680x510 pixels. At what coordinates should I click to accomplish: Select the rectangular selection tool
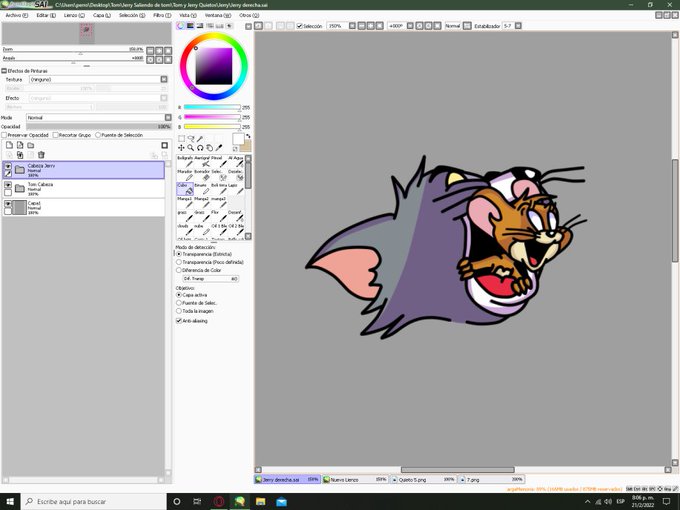point(182,138)
